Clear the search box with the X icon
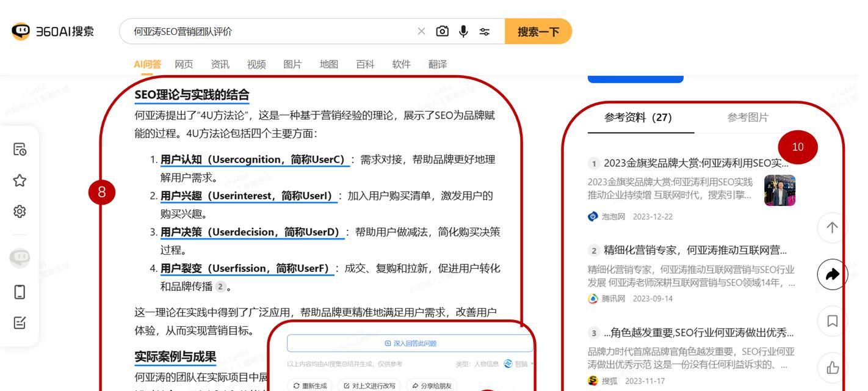The width and height of the screenshot is (868, 391). [x=421, y=31]
